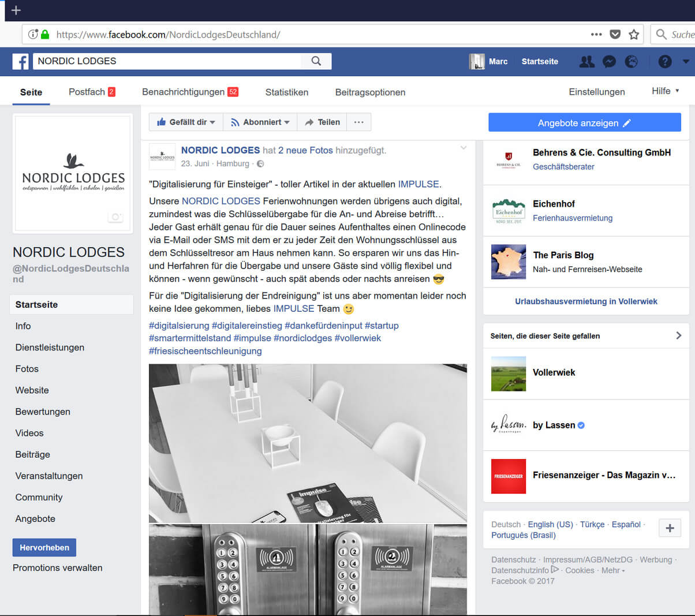695x616 pixels.
Task: Open friend requests icon
Action: point(586,61)
